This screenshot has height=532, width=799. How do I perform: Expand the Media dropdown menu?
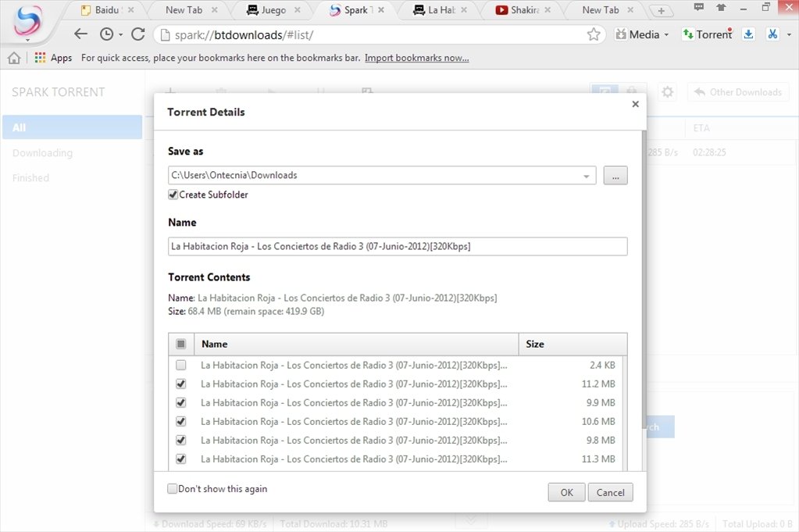[642, 34]
